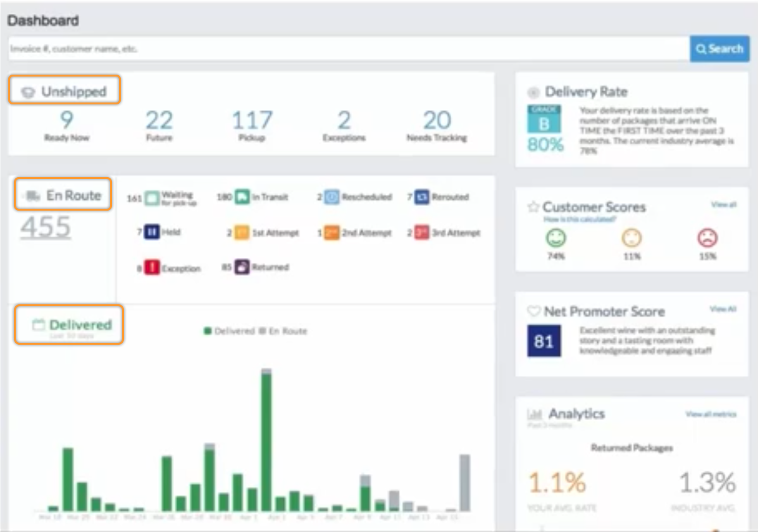This screenshot has height=532, width=758.
Task: Click the invoice search input field
Action: [x=348, y=49]
